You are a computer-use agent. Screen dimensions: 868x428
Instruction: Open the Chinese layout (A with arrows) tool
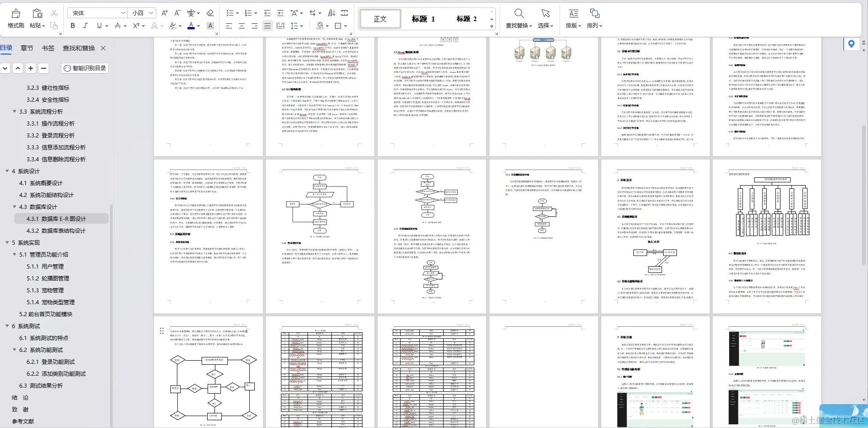click(294, 13)
